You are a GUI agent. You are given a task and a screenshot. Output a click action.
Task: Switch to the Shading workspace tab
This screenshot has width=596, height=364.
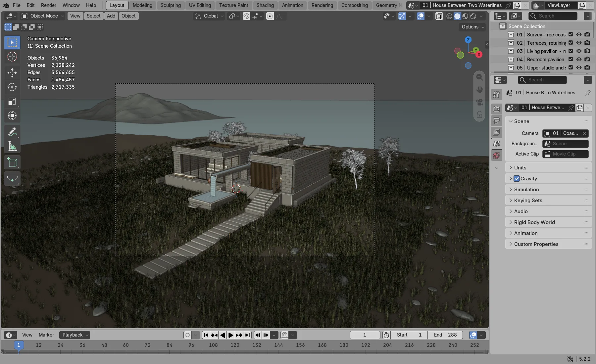265,5
